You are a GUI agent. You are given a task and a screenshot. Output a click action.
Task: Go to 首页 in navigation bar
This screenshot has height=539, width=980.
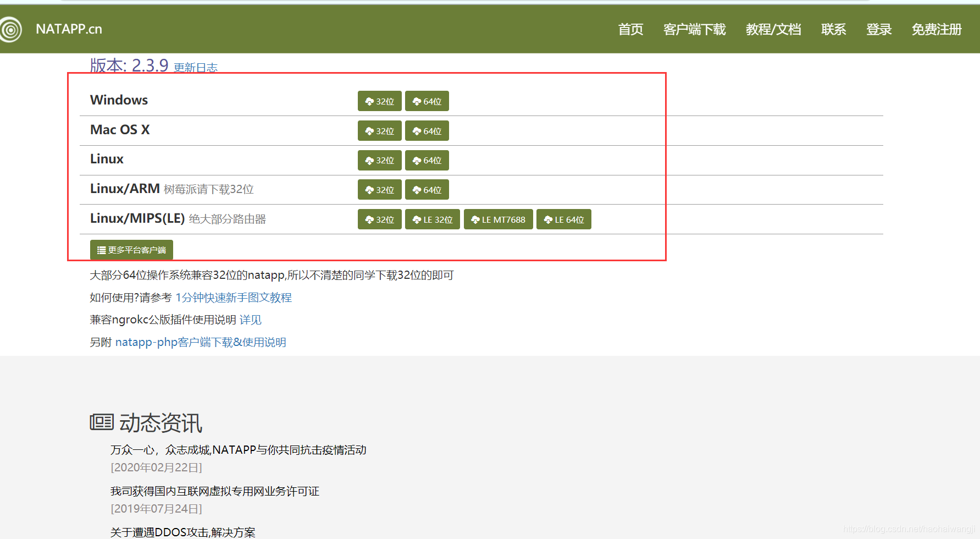(x=630, y=29)
